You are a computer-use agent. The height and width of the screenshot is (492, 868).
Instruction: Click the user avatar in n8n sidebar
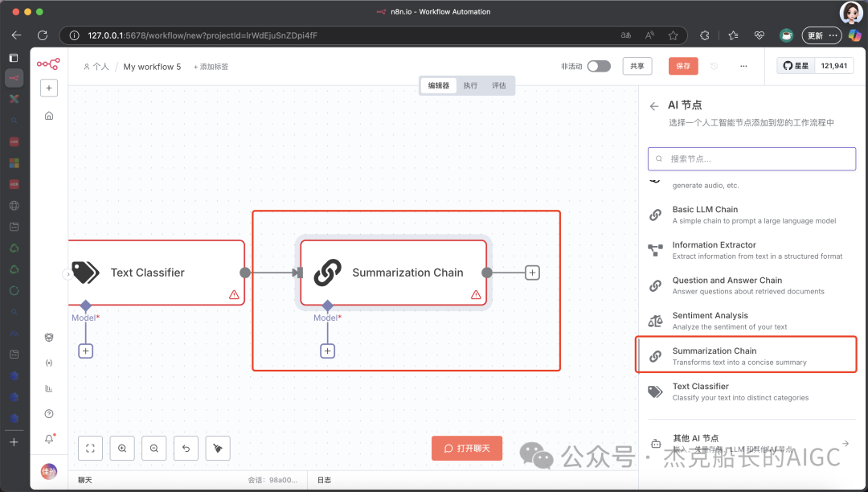click(x=49, y=472)
